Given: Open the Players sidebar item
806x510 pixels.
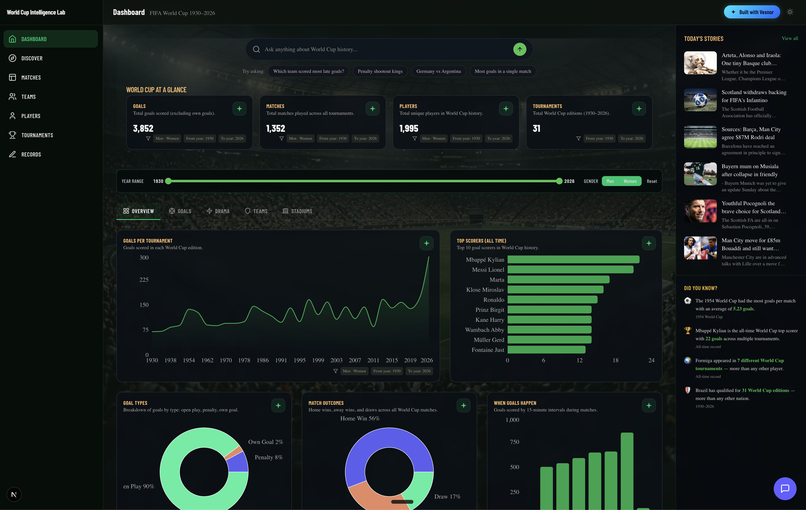Looking at the screenshot, I should tap(50, 116).
